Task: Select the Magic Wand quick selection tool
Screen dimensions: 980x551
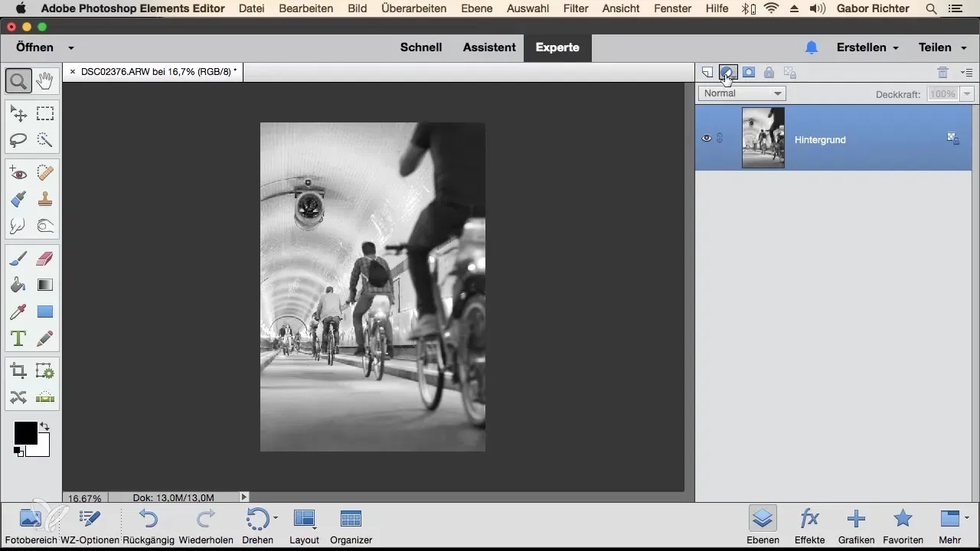Action: click(45, 140)
